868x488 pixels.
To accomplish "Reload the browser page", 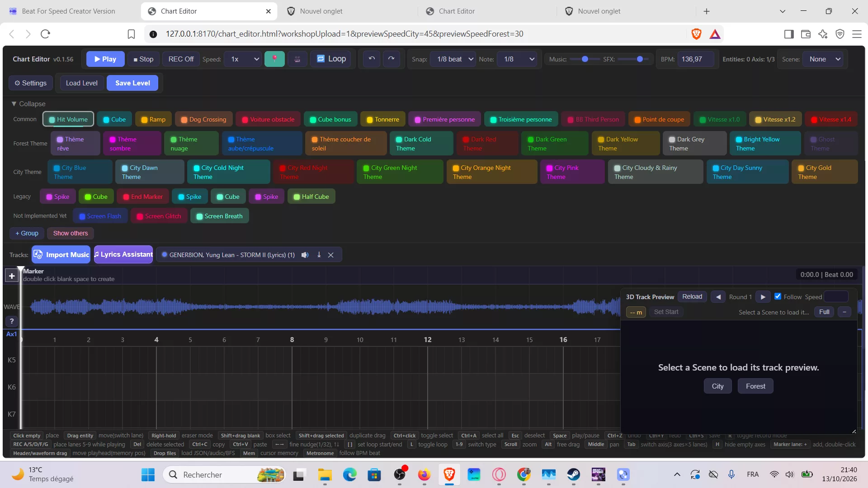I will (x=45, y=34).
